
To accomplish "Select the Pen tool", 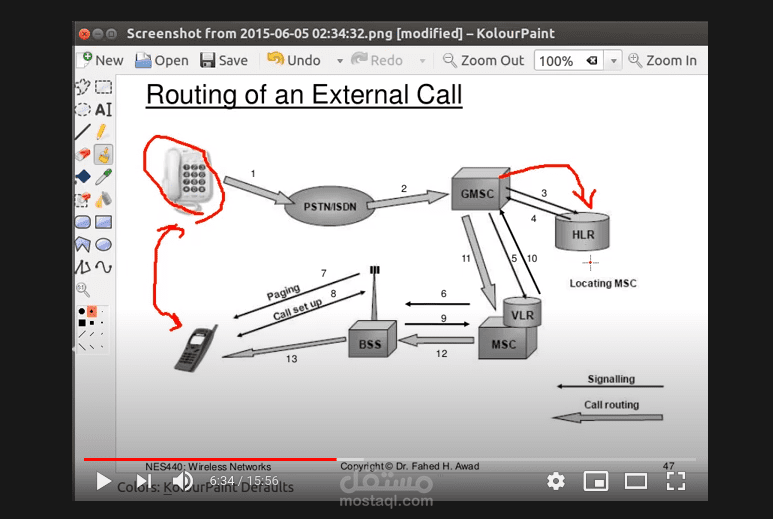I will (x=104, y=132).
